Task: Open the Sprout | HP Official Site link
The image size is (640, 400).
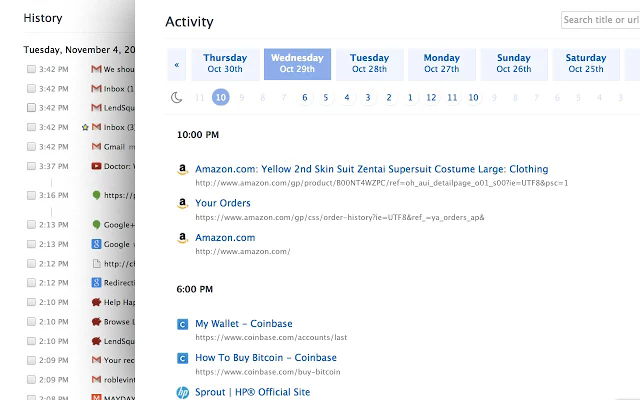Action: coord(252,392)
